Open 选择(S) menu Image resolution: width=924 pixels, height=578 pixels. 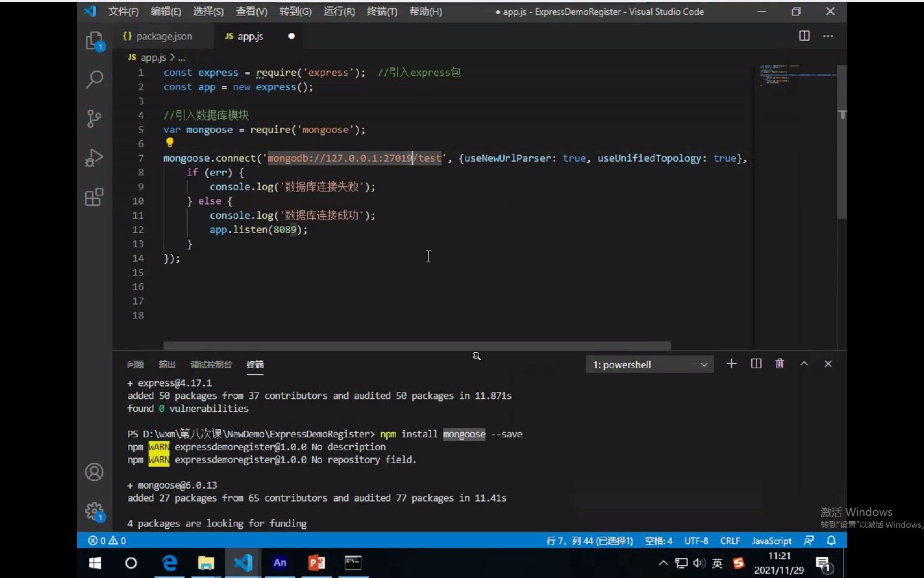pyautogui.click(x=209, y=11)
